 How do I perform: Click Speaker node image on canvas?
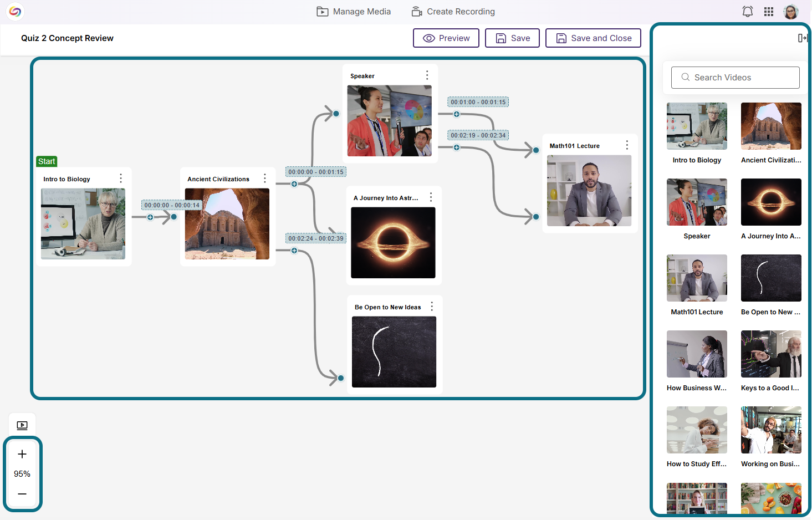pyautogui.click(x=390, y=121)
